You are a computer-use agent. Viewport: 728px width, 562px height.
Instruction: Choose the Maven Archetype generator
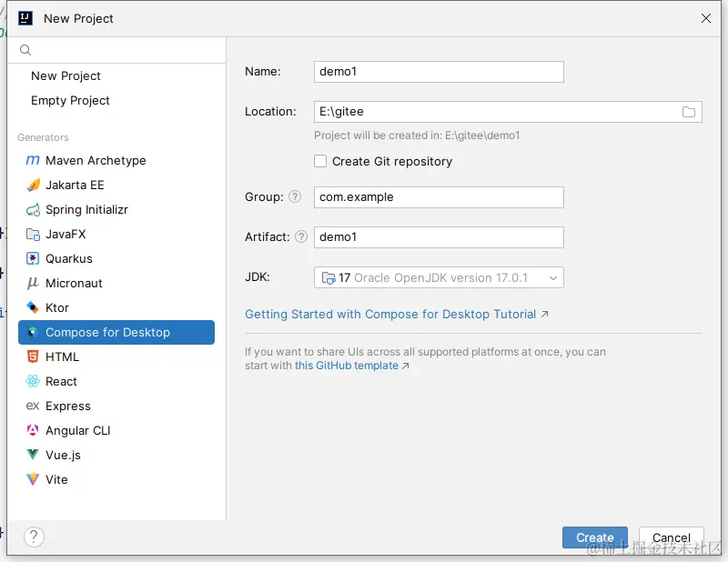tap(116, 161)
